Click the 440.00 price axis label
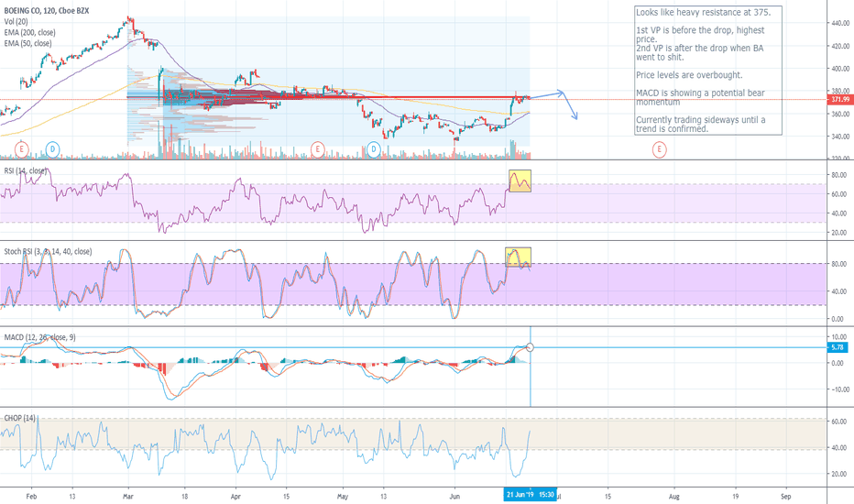 click(840, 23)
